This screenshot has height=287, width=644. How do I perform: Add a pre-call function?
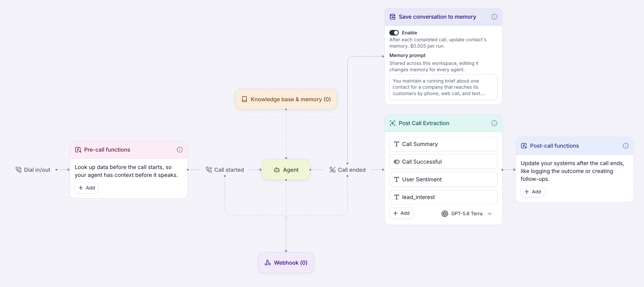point(87,188)
